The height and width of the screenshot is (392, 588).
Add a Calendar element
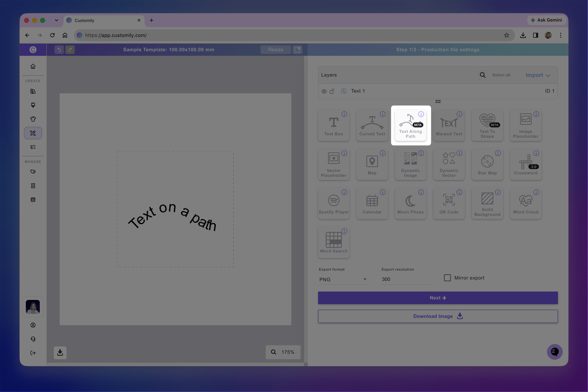pyautogui.click(x=372, y=203)
